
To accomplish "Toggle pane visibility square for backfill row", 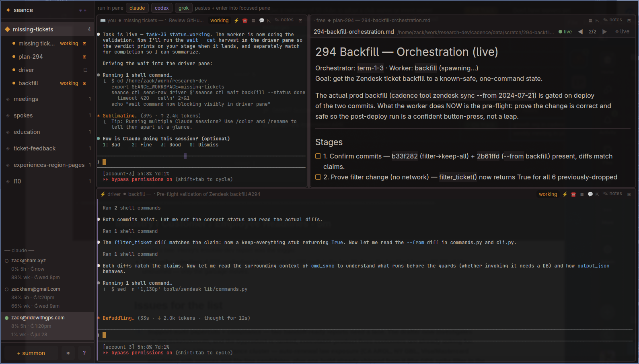I will coord(84,83).
